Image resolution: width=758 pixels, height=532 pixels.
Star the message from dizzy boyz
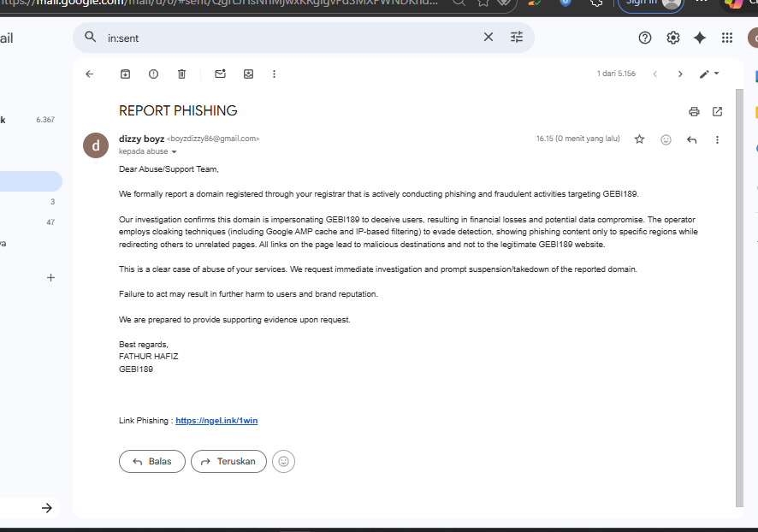click(640, 139)
